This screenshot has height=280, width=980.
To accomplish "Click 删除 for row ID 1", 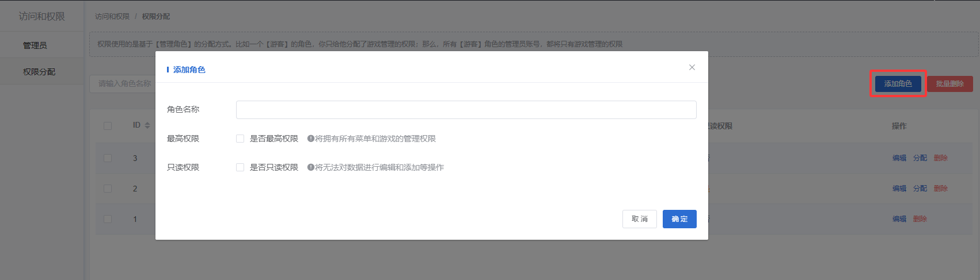I will pos(920,219).
